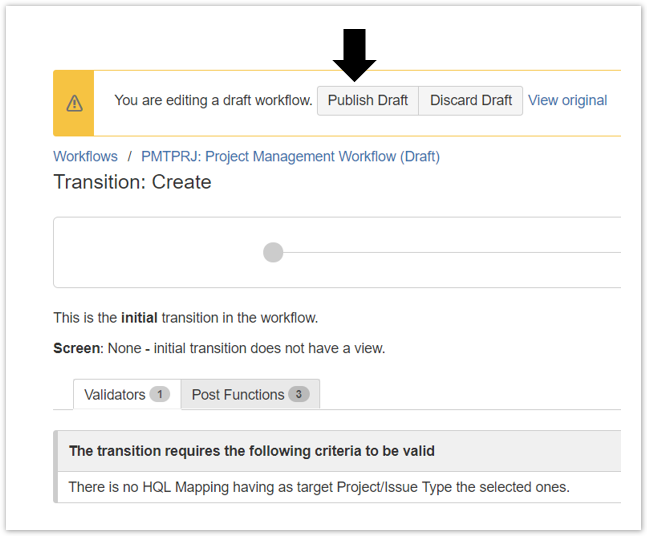Click the validator criteria header row
The width and height of the screenshot is (647, 536).
click(251, 451)
